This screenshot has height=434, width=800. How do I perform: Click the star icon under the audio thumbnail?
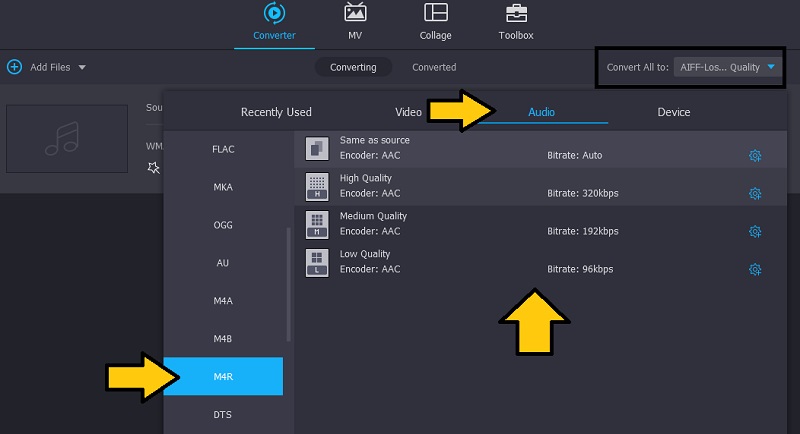(153, 167)
